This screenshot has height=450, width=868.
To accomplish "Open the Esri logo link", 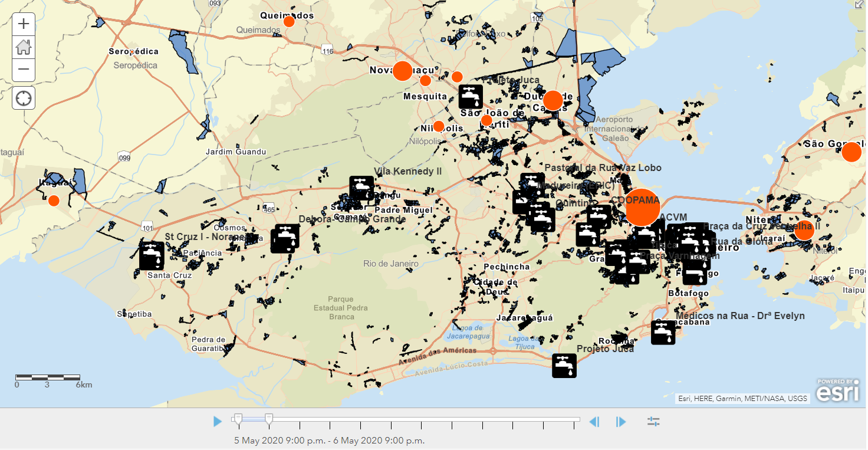I will tap(837, 390).
